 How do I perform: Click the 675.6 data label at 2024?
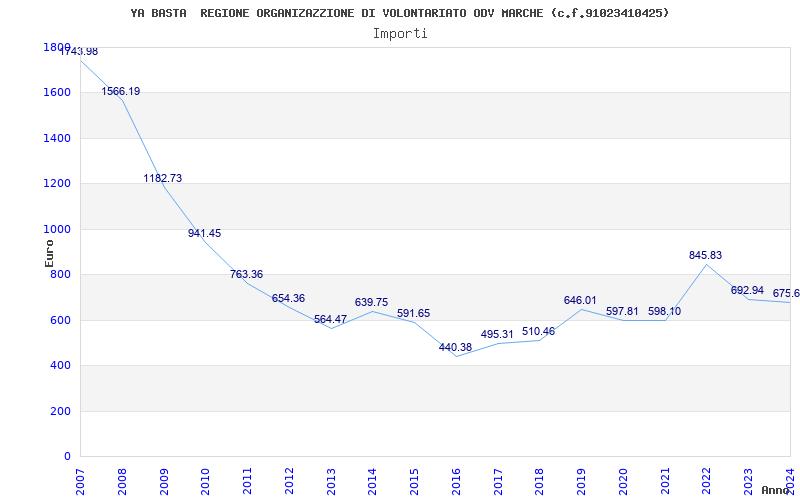pyautogui.click(x=786, y=294)
